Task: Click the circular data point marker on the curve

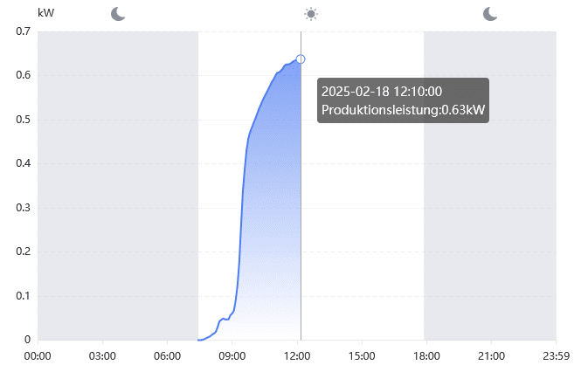Action: pos(301,59)
